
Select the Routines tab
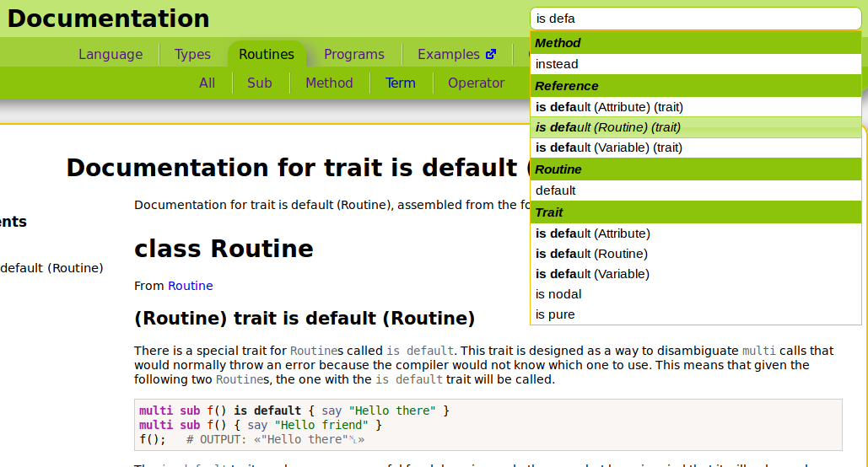pyautogui.click(x=267, y=54)
